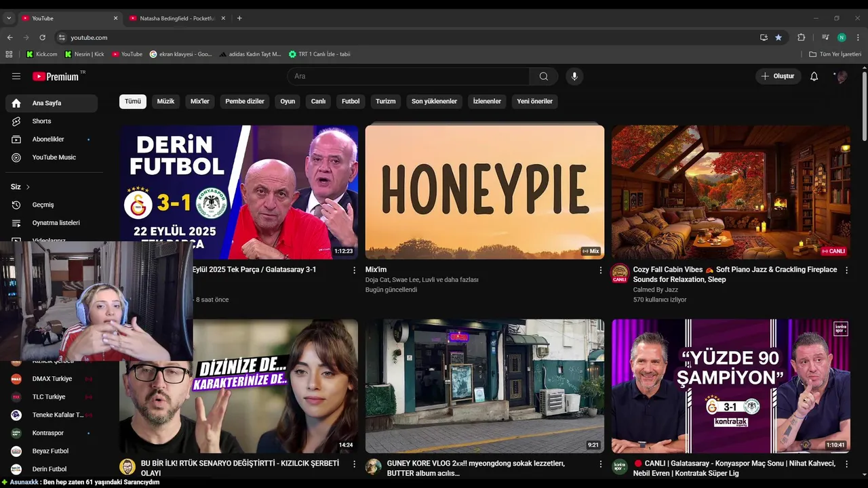Open a new browser tab
Viewport: 868px width, 488px height.
pos(239,18)
